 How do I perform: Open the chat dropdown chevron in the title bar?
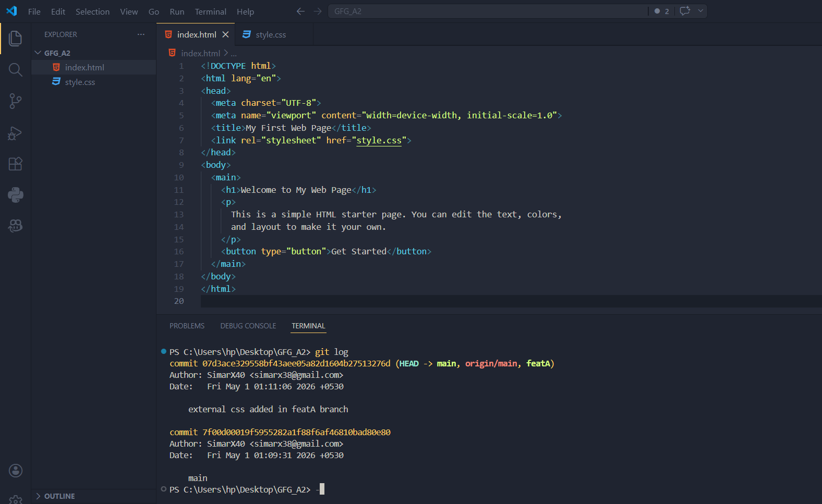pos(700,11)
